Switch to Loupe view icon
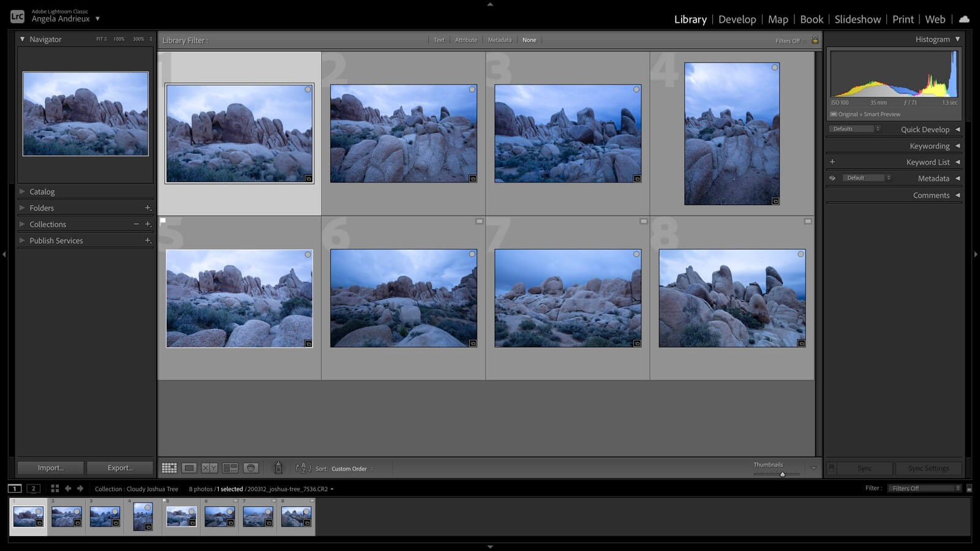The width and height of the screenshot is (980, 551). pyautogui.click(x=189, y=468)
